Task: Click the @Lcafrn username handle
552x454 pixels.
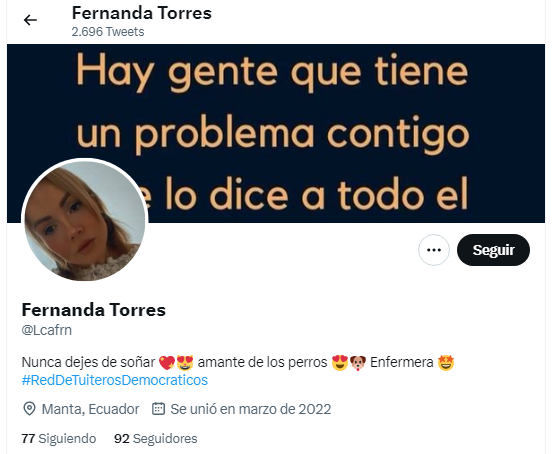Action: (47, 330)
